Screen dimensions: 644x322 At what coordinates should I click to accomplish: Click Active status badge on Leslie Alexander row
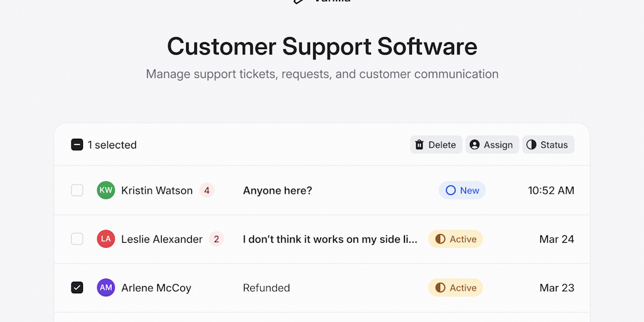coord(456,239)
